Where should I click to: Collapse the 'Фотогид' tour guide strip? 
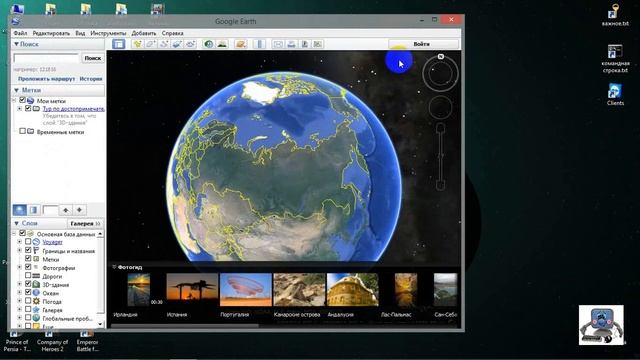tap(114, 267)
